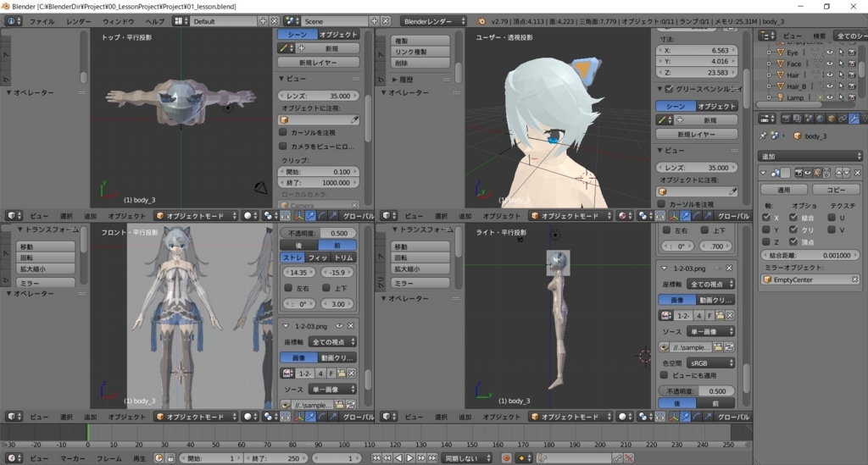
Task: Check カメラをビューにロ... in top view panel
Action: click(x=283, y=146)
